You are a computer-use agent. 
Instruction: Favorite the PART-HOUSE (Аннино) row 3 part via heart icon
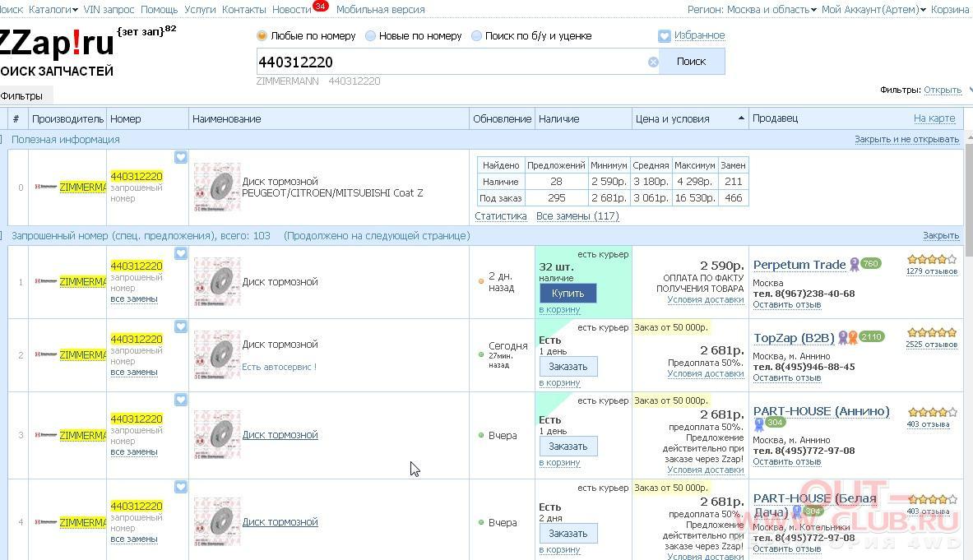[x=181, y=400]
